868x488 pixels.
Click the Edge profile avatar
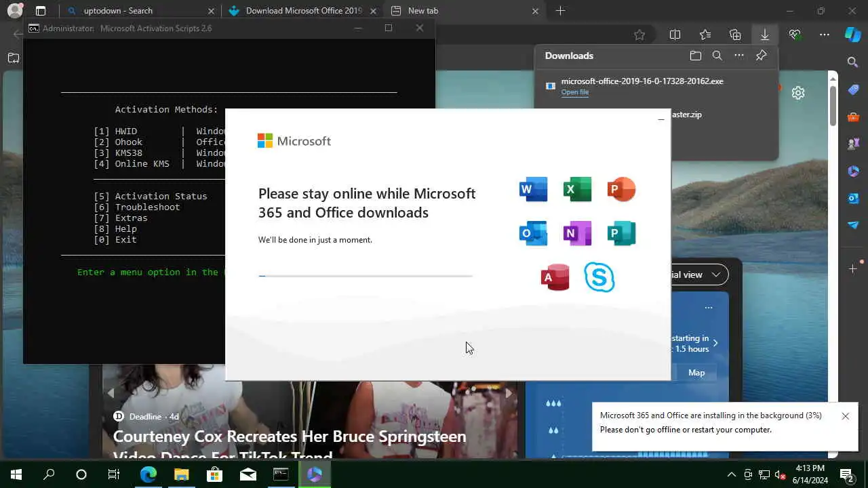point(14,11)
